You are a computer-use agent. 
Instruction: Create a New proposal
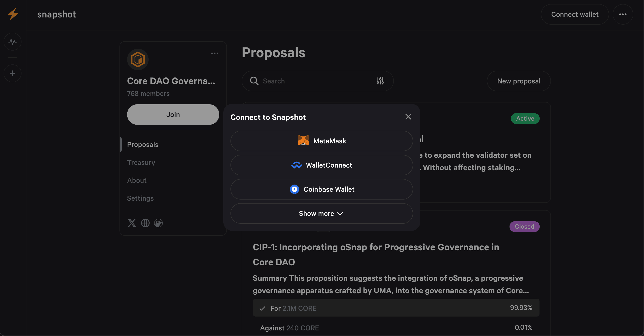point(518,81)
